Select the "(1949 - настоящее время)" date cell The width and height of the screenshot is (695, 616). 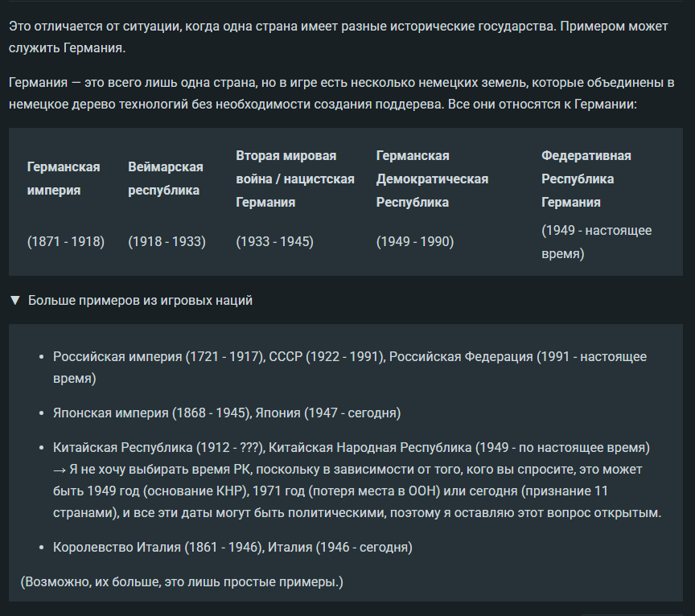[596, 241]
